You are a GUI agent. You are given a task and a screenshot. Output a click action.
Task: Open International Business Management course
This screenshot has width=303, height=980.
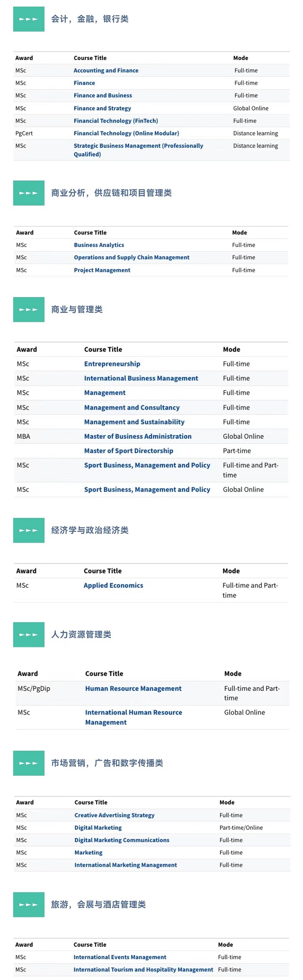141,378
